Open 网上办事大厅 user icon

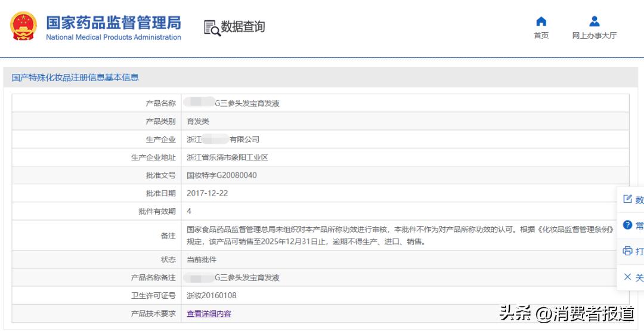pyautogui.click(x=595, y=21)
